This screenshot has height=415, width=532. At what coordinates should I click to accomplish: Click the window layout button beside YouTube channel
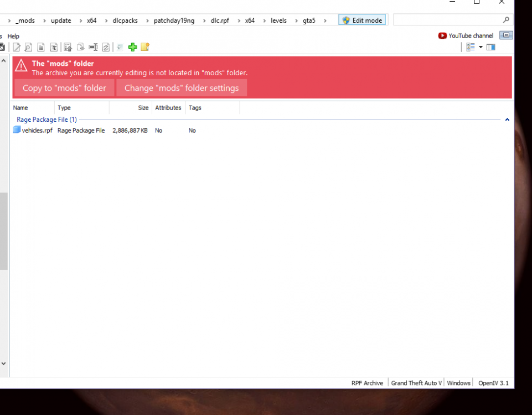coord(506,35)
